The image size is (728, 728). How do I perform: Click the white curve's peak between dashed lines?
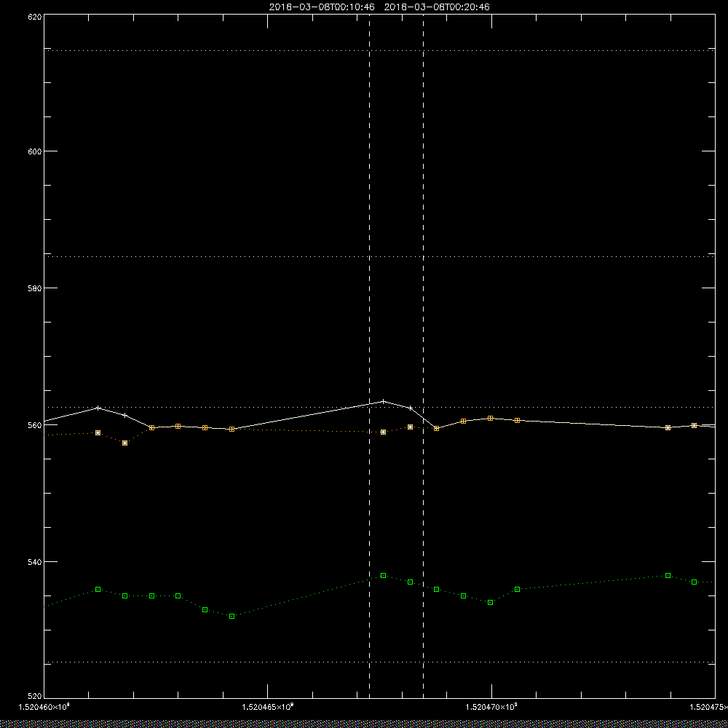[x=383, y=401]
